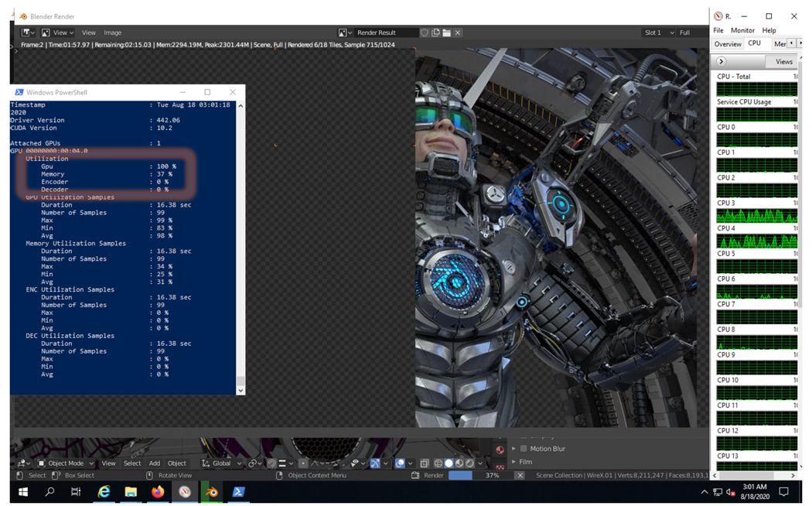Click the Views button in the monitor panel
812x506 pixels.
(x=784, y=61)
